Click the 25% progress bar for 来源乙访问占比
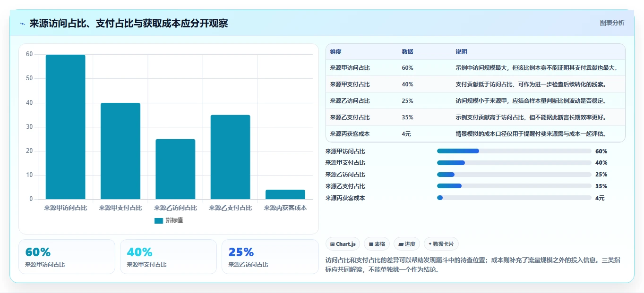The height and width of the screenshot is (293, 644). pyautogui.click(x=514, y=175)
